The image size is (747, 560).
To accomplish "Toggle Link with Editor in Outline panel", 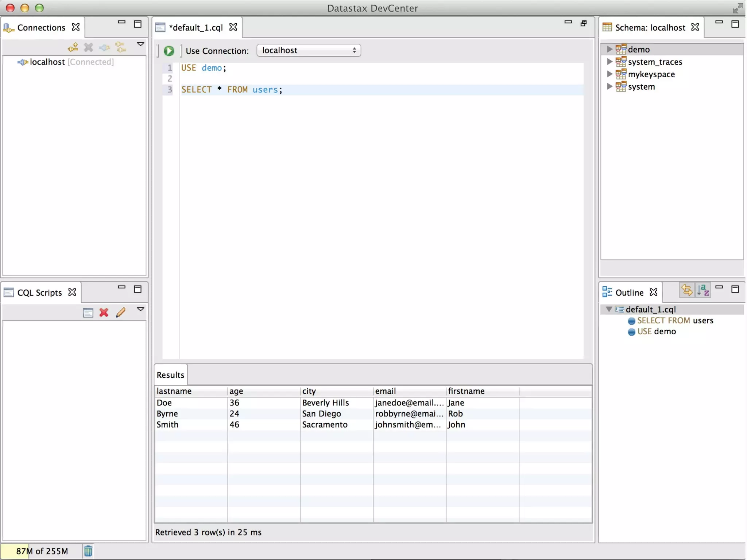I will tap(687, 291).
